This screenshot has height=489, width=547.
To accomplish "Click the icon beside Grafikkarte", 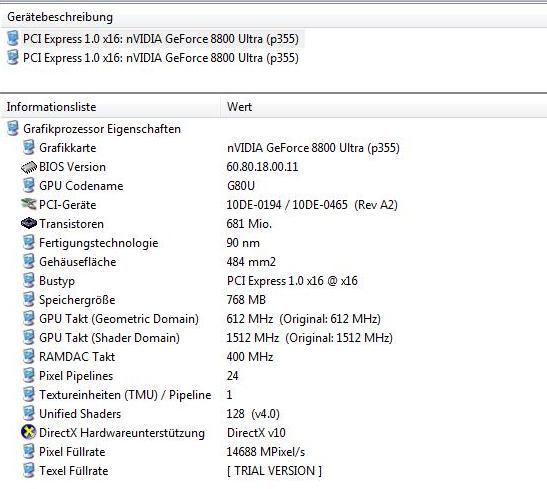I will coord(29,148).
